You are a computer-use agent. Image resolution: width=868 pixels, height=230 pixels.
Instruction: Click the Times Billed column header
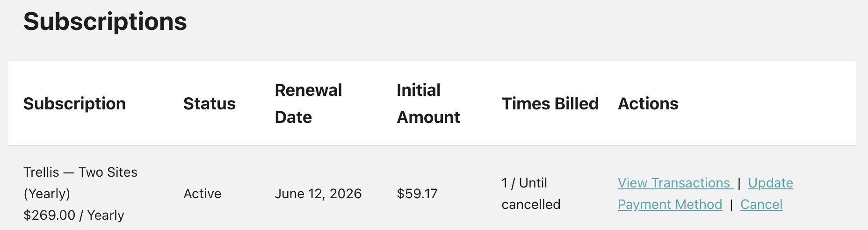pyautogui.click(x=550, y=103)
